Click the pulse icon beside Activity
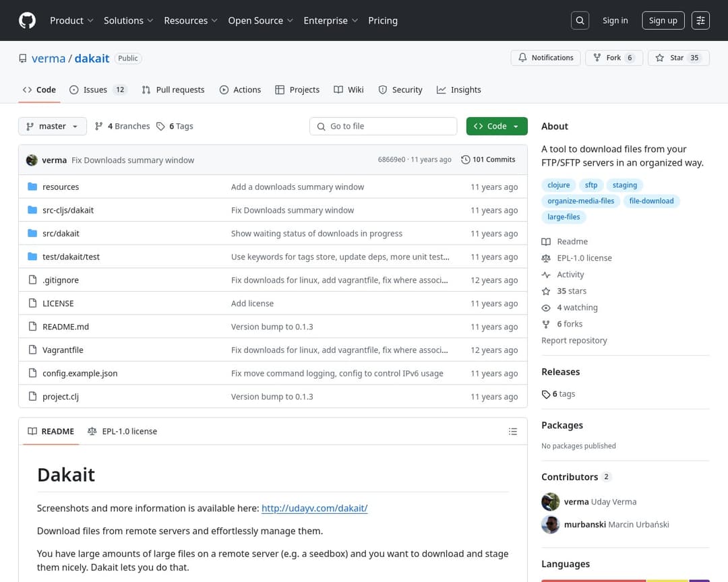 [546, 275]
